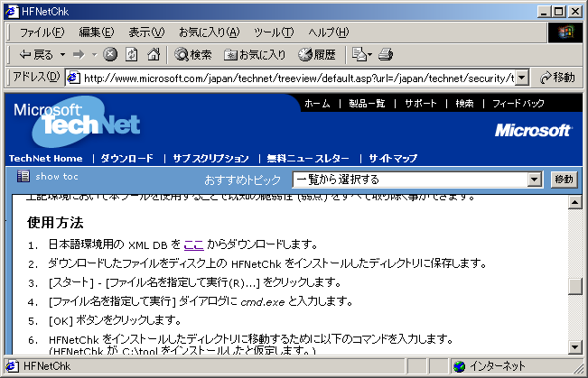
Task: Close the HFNetChk window
Action: tap(575, 12)
